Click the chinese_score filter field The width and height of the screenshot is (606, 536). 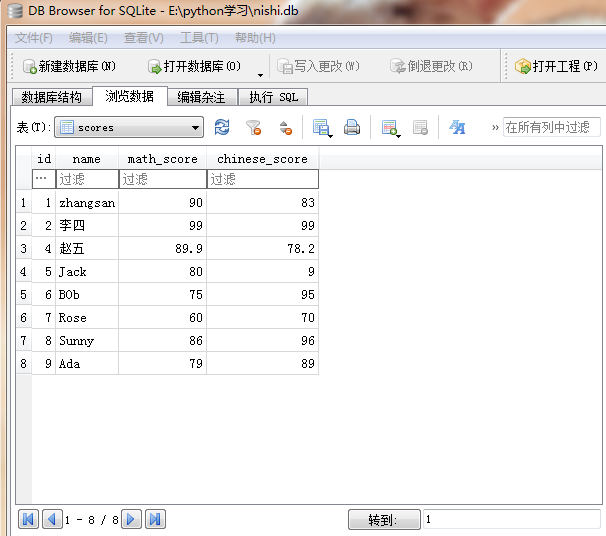click(x=263, y=179)
